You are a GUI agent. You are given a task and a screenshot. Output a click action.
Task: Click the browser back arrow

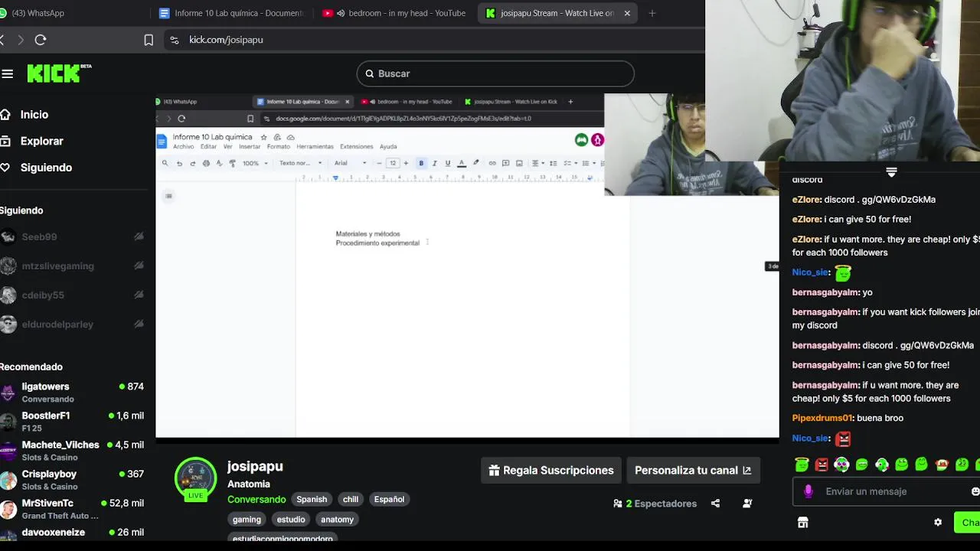coord(3,40)
